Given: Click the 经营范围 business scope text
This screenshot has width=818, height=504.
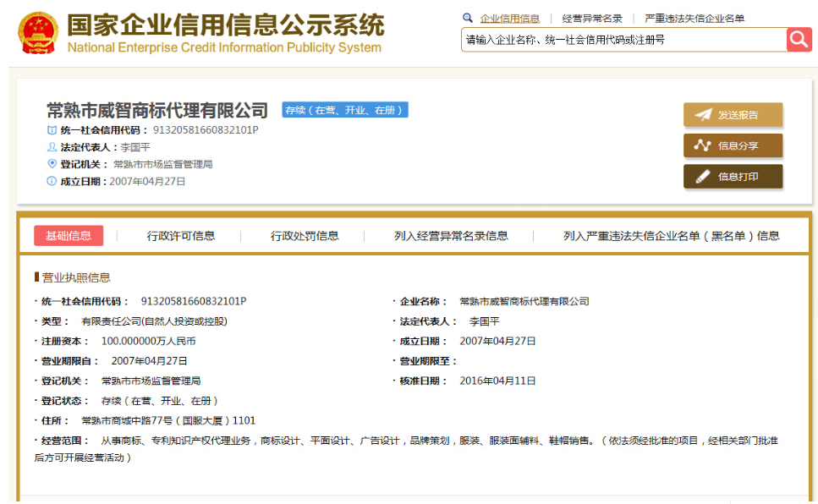Looking at the screenshot, I should click(x=406, y=449).
